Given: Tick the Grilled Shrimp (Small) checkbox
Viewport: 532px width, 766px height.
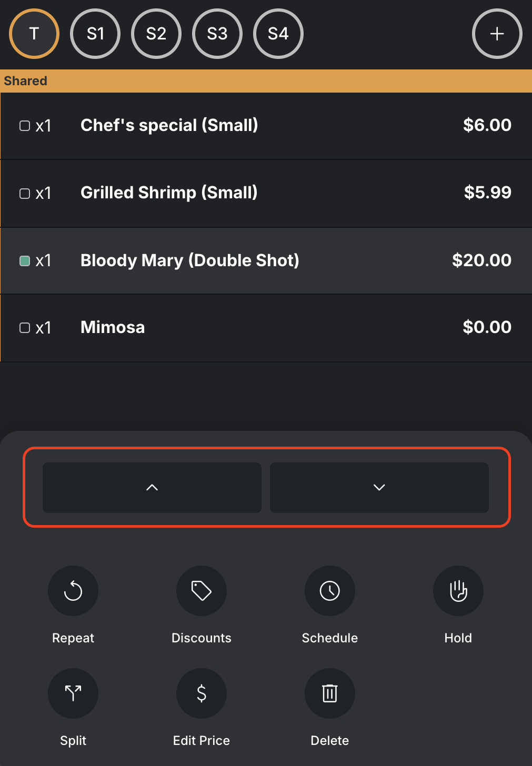Looking at the screenshot, I should (x=25, y=193).
